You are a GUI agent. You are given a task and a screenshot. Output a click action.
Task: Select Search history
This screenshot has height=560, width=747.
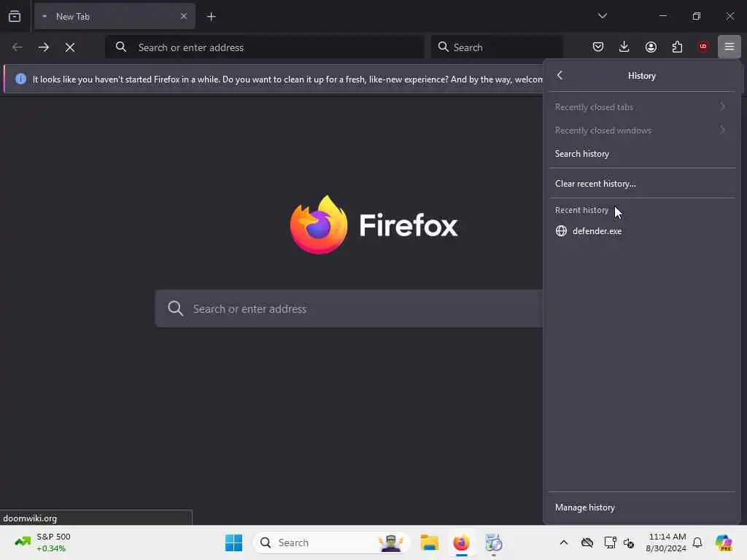click(x=642, y=154)
